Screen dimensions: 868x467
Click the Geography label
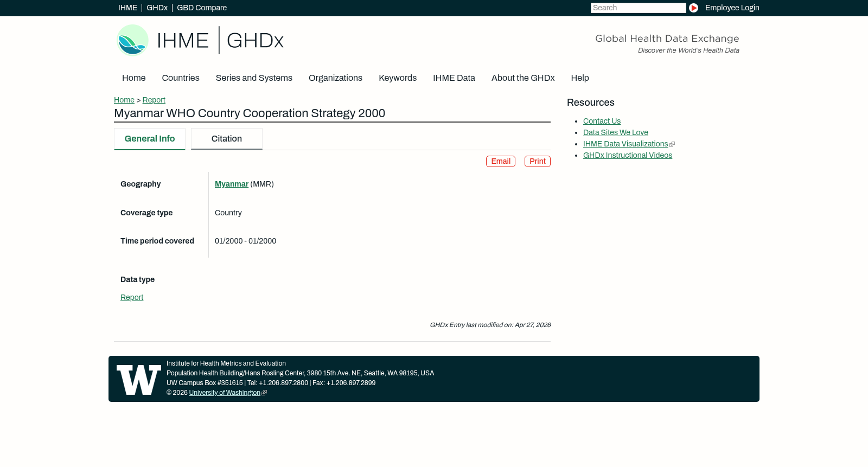pos(141,184)
